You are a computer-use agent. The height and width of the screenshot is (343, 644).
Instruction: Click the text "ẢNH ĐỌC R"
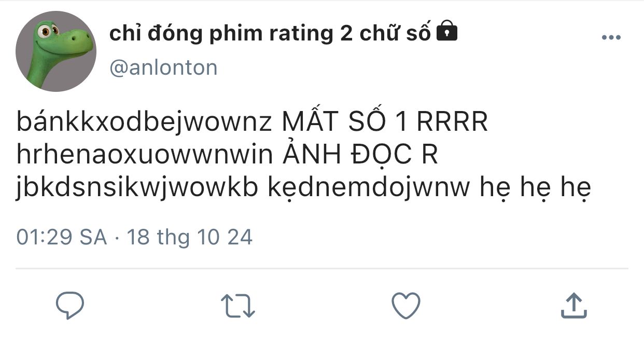point(359,156)
